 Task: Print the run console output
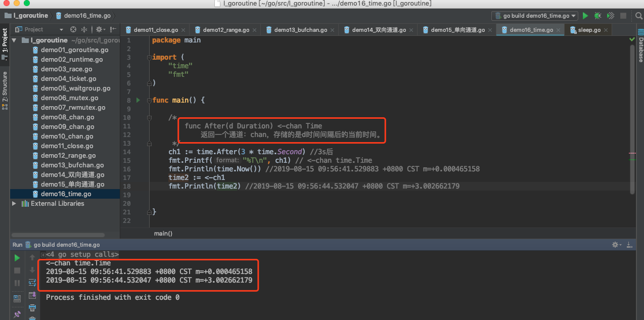pos(32,308)
